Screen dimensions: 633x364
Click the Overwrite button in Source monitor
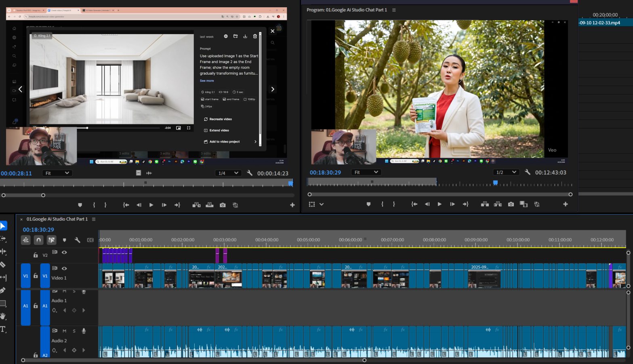click(x=209, y=205)
